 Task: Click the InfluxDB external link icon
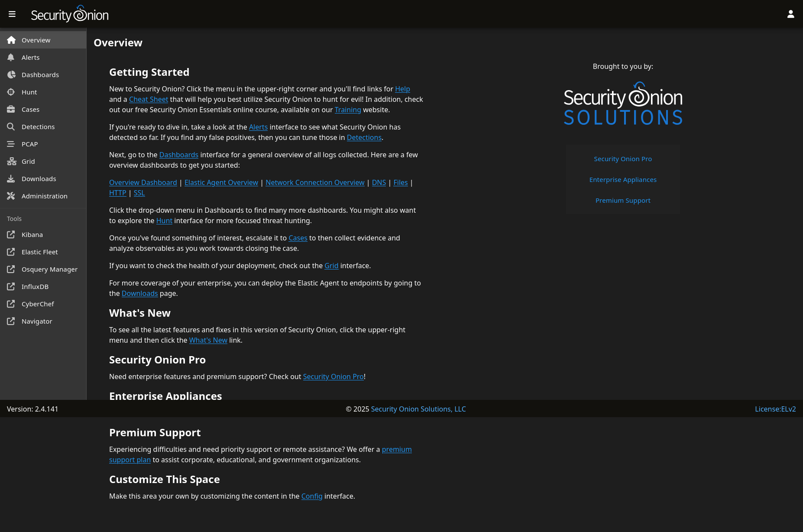click(11, 286)
